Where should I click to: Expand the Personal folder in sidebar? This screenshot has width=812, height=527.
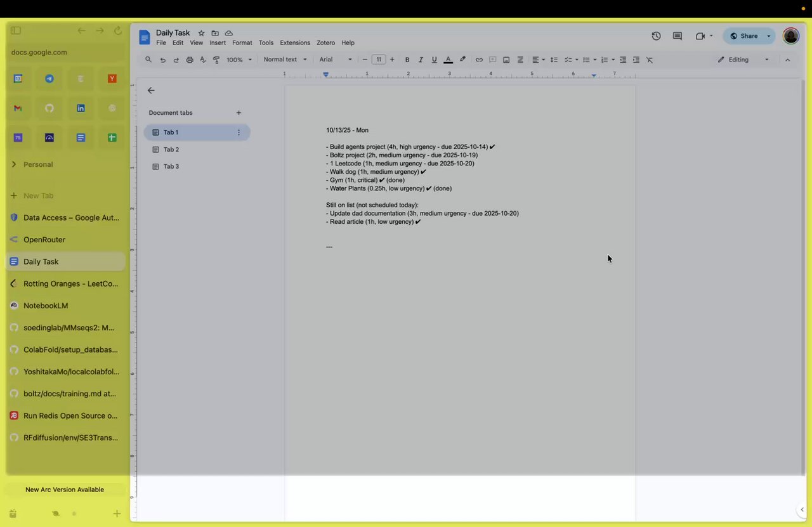point(15,164)
